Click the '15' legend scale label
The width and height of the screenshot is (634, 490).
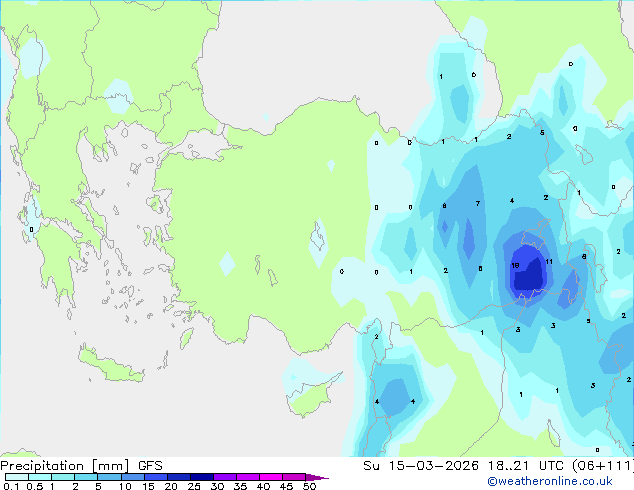(148, 486)
